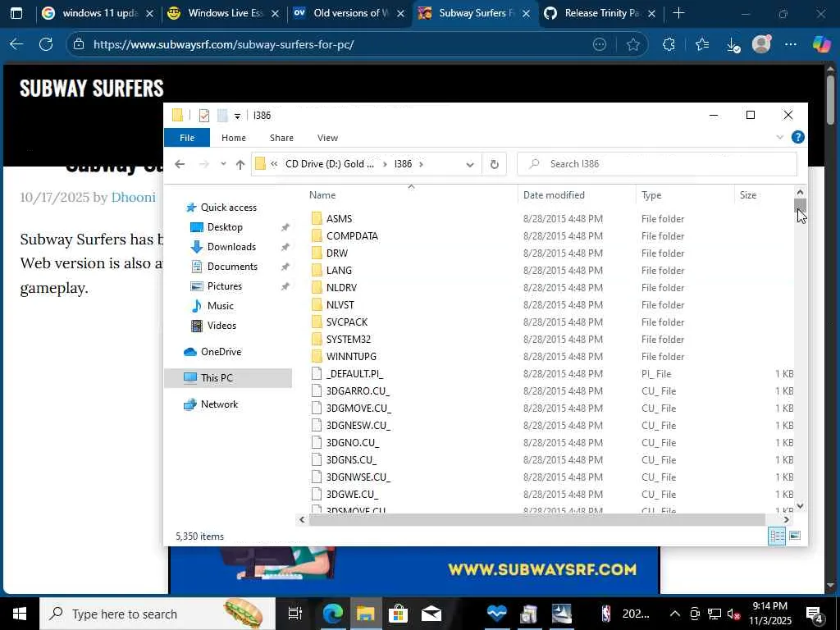Select Desktop in Quick access
The image size is (840, 630).
coord(225,227)
